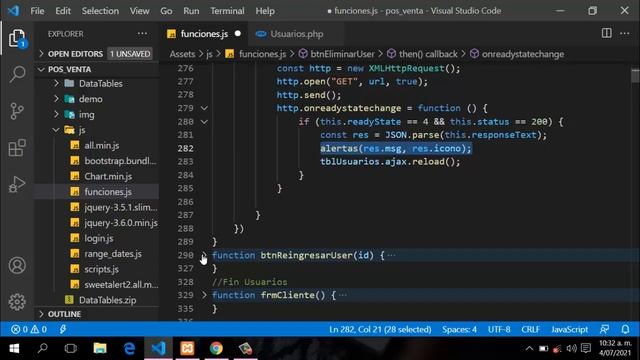This screenshot has height=360, width=640.
Task: Expand the demo folder
Action: (56, 99)
